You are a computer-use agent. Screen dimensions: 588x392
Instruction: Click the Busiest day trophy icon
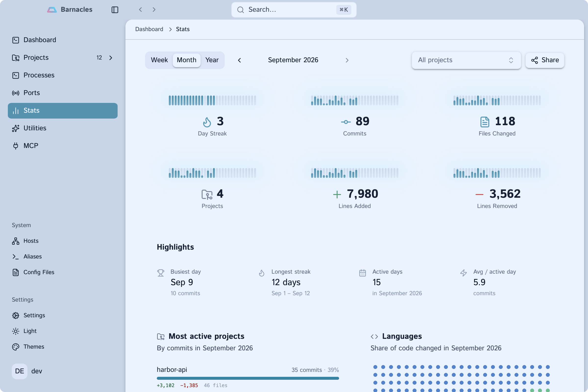click(161, 273)
